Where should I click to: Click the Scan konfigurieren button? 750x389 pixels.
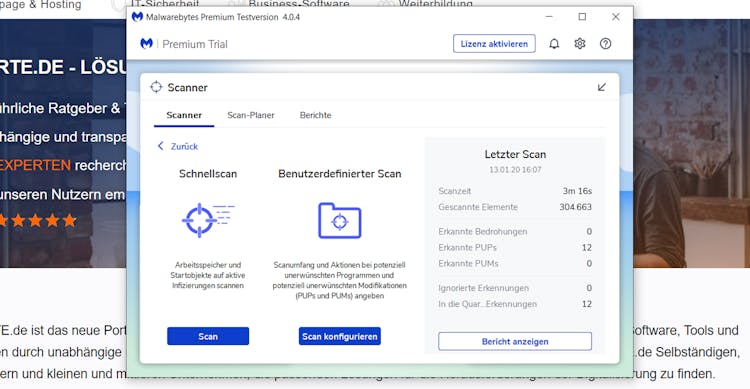click(340, 336)
